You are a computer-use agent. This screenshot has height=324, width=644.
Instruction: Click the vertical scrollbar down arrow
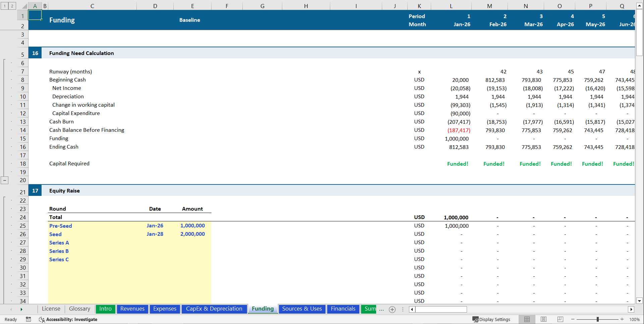[x=639, y=301]
